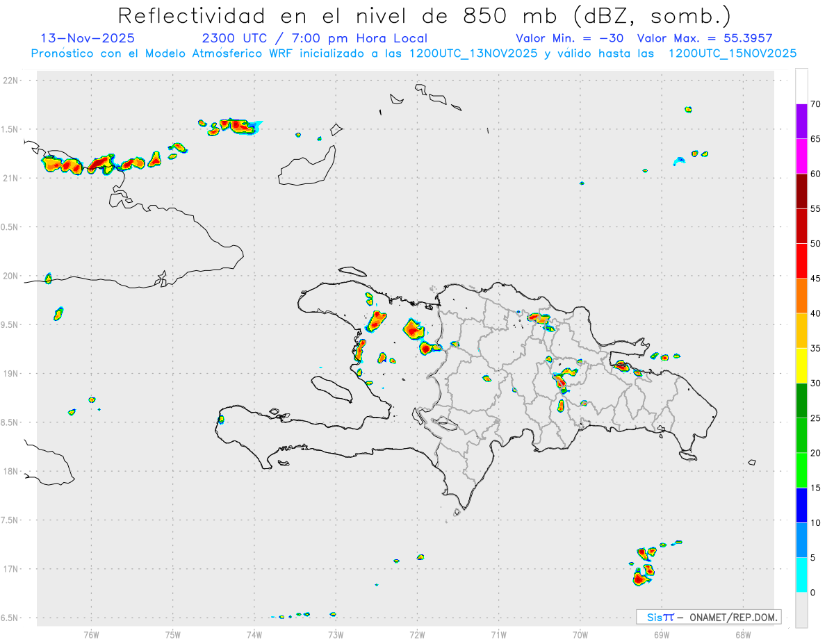Click the latitude axis label '17N'
This screenshot has width=834, height=644.
[12, 569]
